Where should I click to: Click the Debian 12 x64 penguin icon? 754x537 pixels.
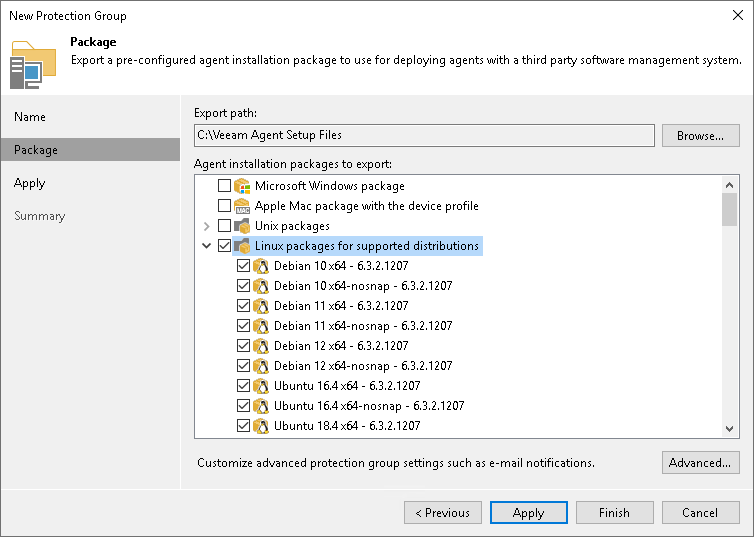click(x=261, y=346)
